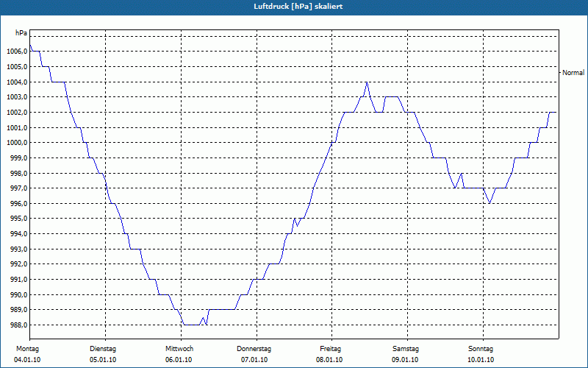The height and width of the screenshot is (368, 588).
Task: Select the 990,0 axis value
Action: (x=19, y=295)
